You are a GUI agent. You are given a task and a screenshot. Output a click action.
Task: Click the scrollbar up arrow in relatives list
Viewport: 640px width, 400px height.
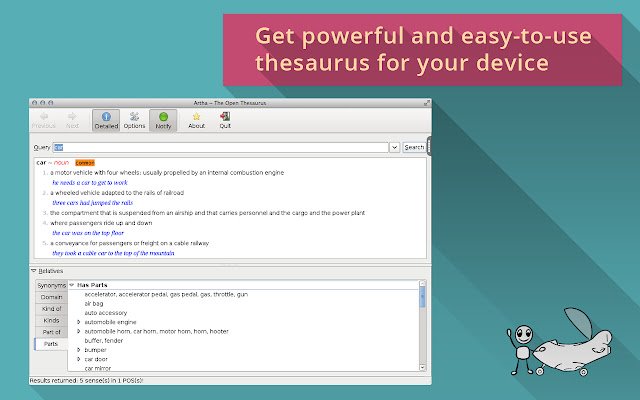[422, 283]
